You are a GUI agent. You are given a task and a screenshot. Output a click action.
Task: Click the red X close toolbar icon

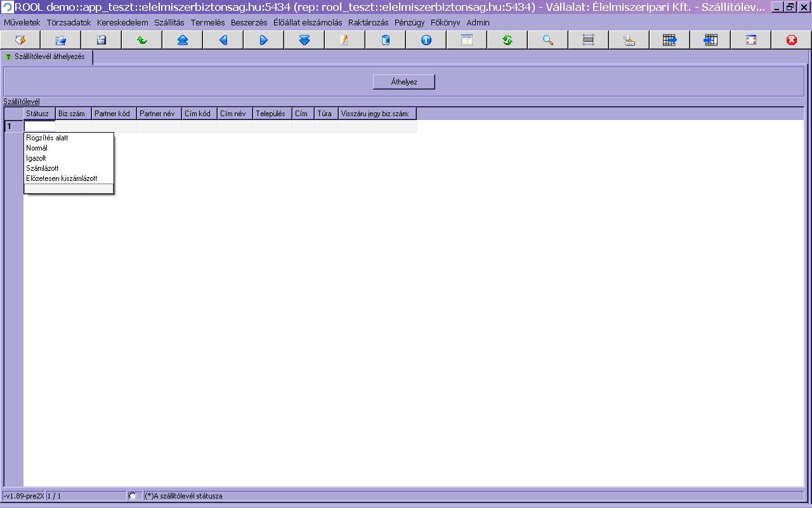click(791, 40)
